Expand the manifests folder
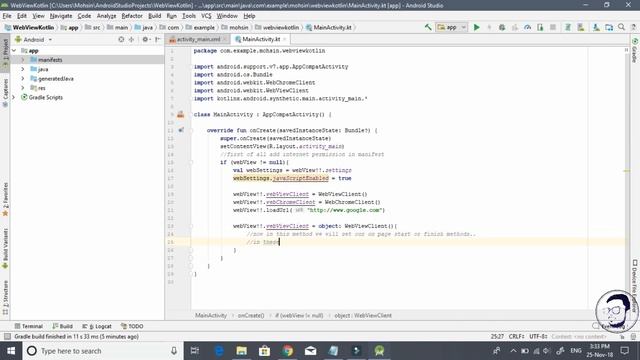Image resolution: width=640 pixels, height=360 pixels. [x=23, y=60]
